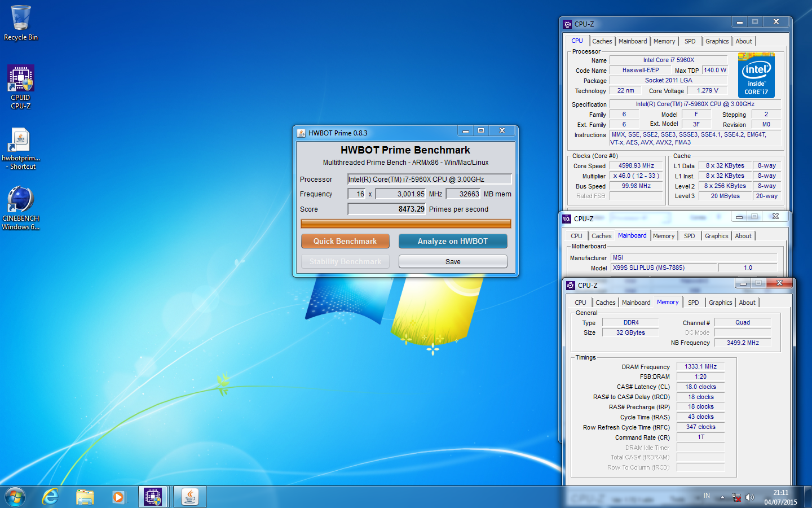Click the Mainboard CPU-Z window title icon
812x508 pixels.
tap(567, 219)
